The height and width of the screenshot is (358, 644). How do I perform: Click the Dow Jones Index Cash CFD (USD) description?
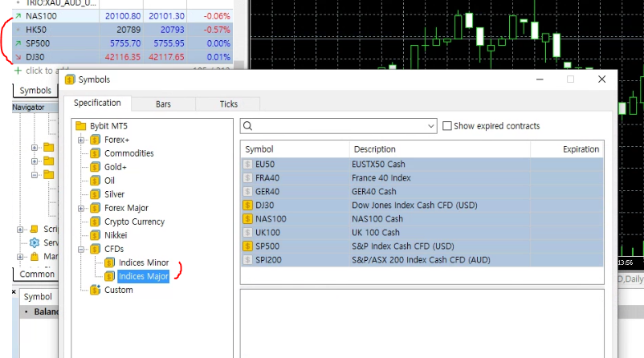pos(414,205)
